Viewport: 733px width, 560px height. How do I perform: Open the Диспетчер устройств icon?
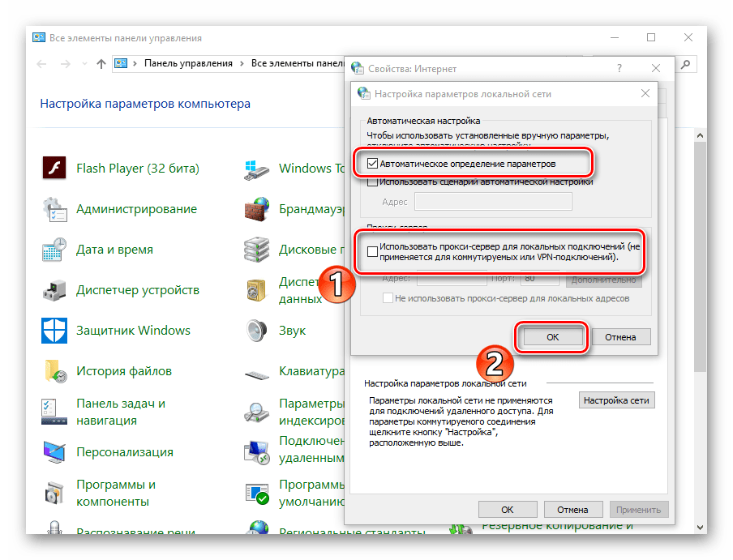[x=54, y=290]
